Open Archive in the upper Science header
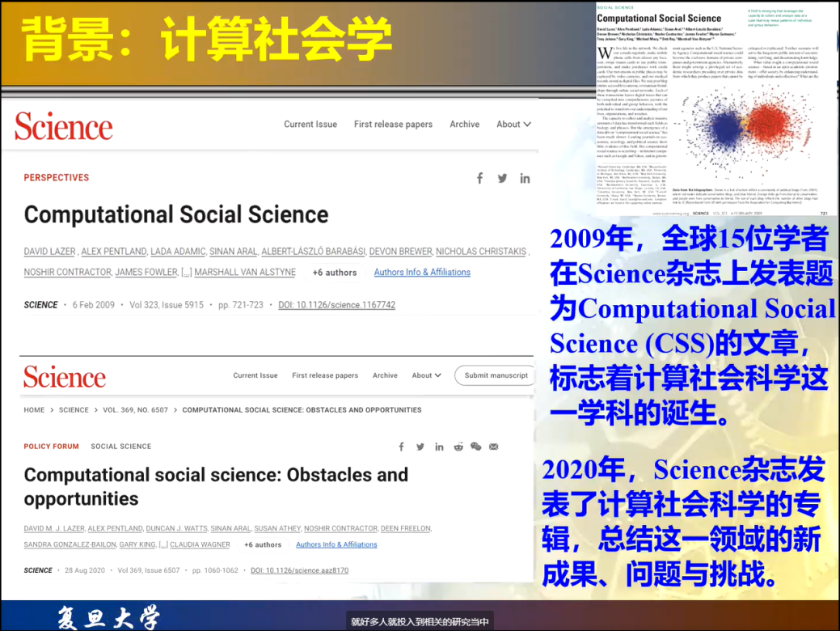 point(465,125)
